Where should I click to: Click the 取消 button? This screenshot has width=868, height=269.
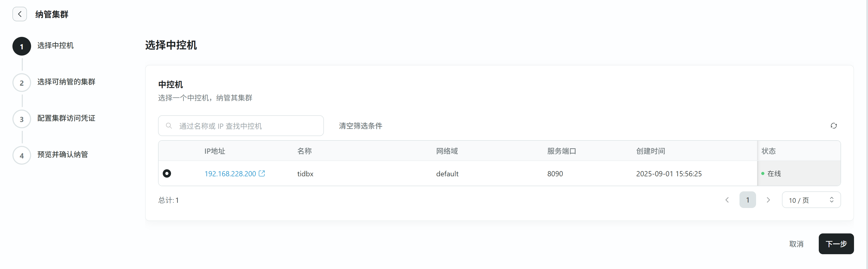796,244
